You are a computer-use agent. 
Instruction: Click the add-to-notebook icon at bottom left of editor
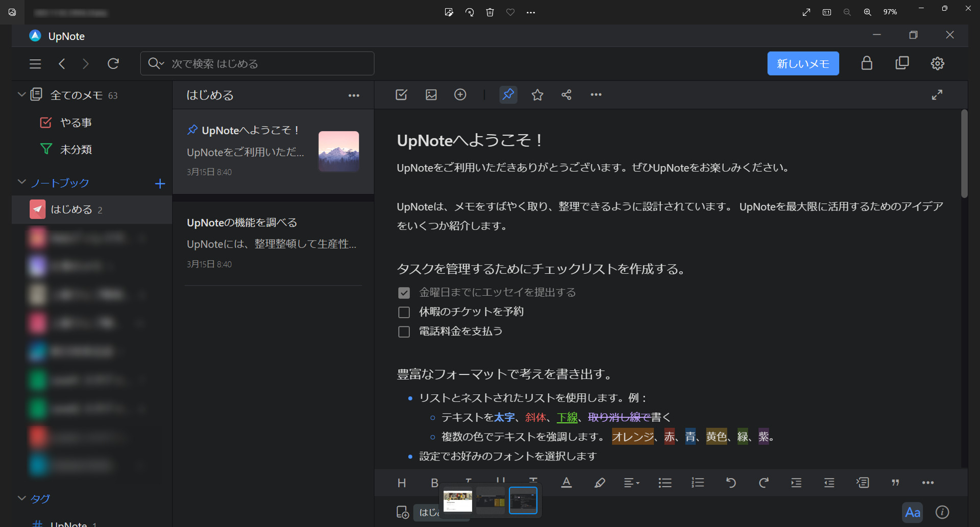click(403, 512)
